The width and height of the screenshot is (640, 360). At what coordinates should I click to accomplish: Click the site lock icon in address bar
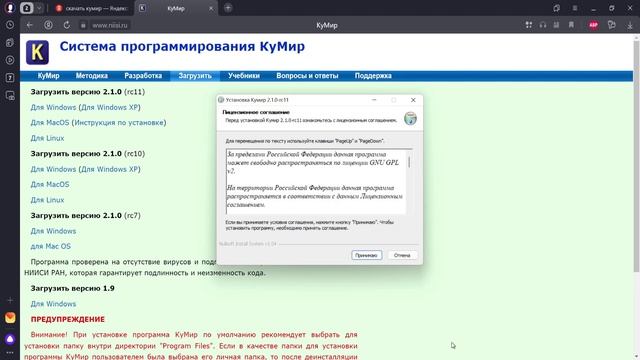tap(83, 25)
